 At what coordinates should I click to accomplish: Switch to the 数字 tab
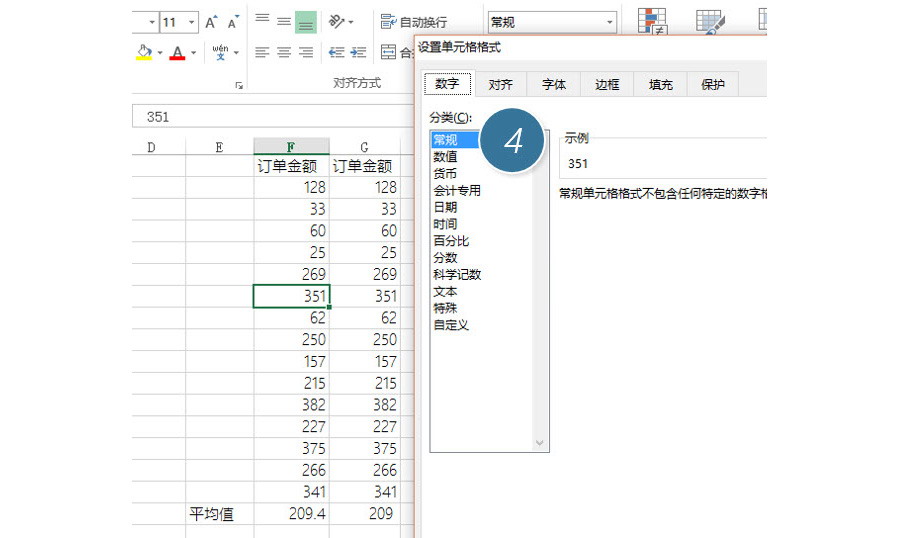pos(447,84)
